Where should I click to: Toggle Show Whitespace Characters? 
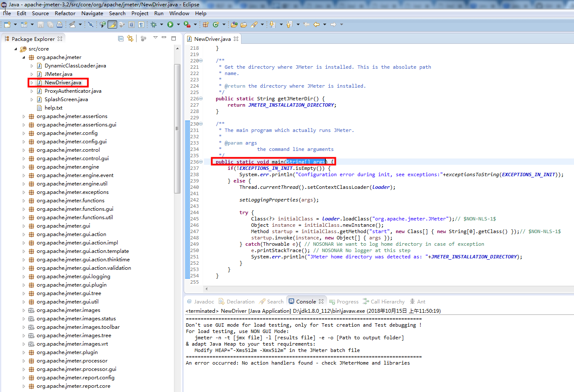[x=141, y=24]
